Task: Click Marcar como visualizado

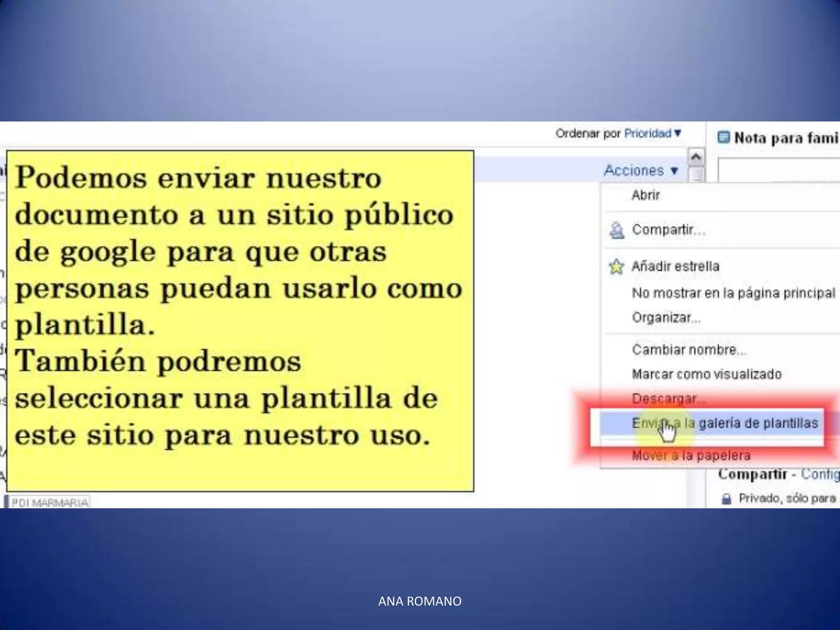Action: [706, 374]
